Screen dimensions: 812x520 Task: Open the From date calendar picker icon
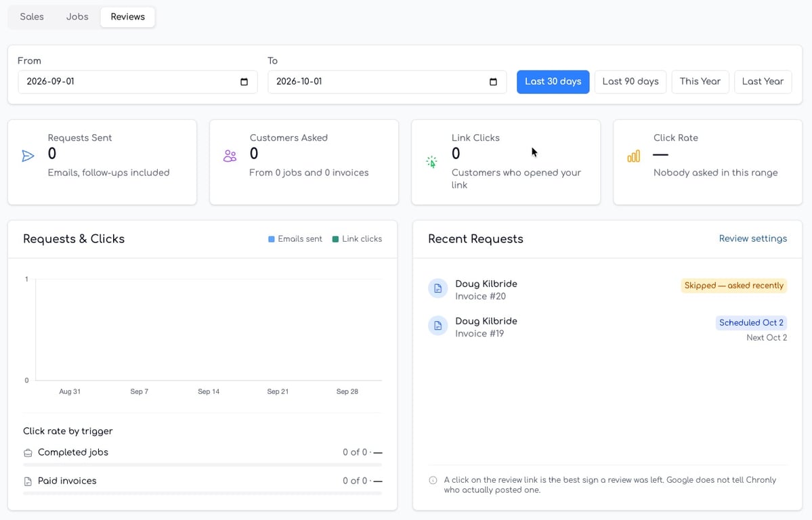[244, 82]
